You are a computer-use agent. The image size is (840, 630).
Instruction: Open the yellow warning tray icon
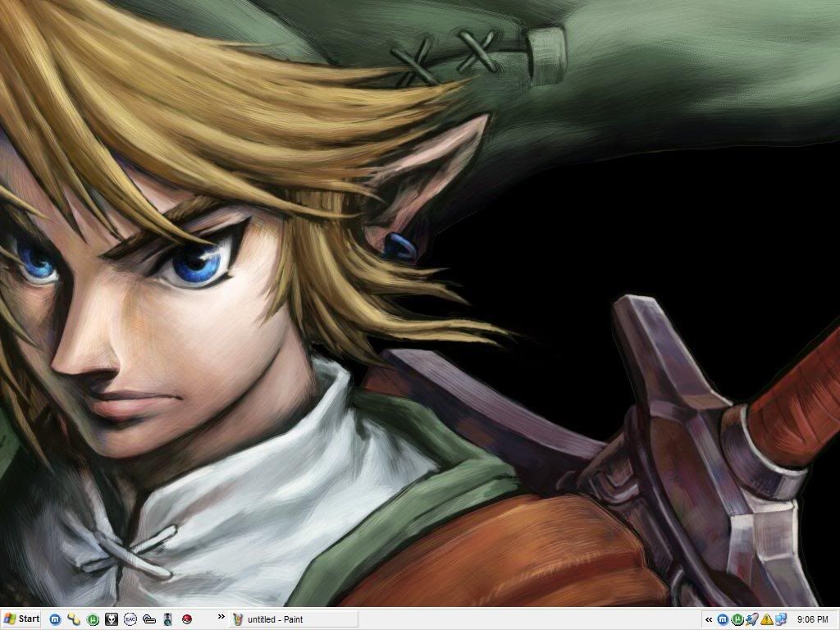766,620
